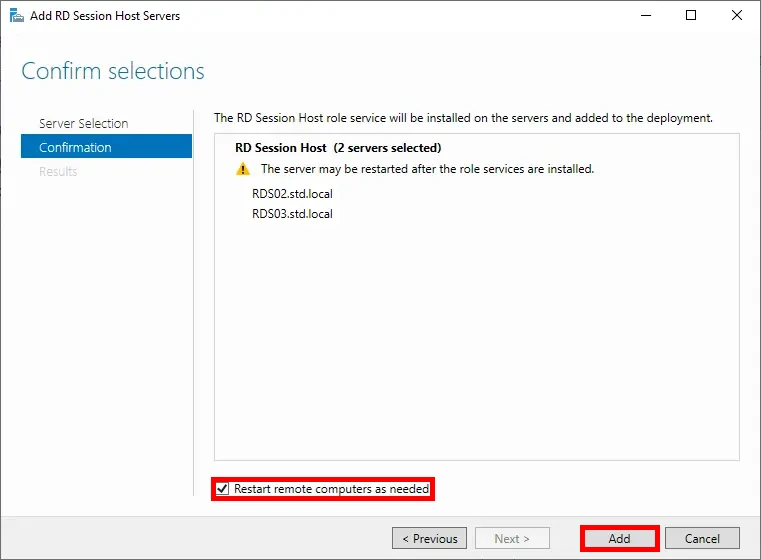Click the Results step in the sidebar
Viewport: 761px width, 560px height.
point(58,171)
